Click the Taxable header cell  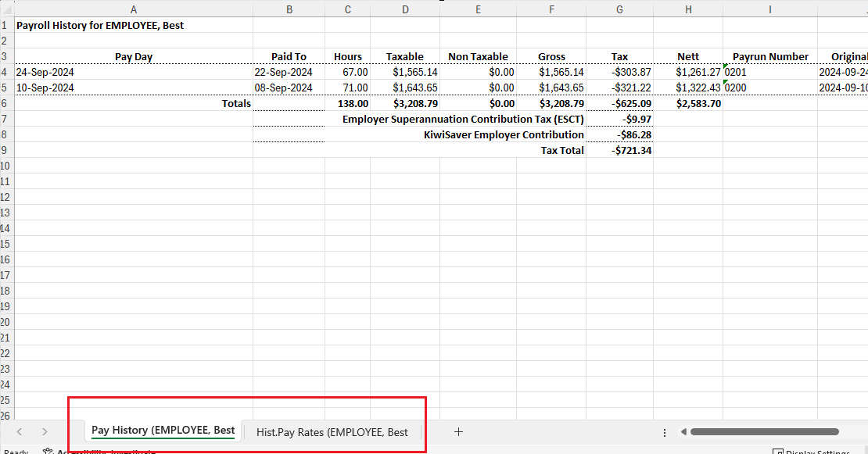405,56
